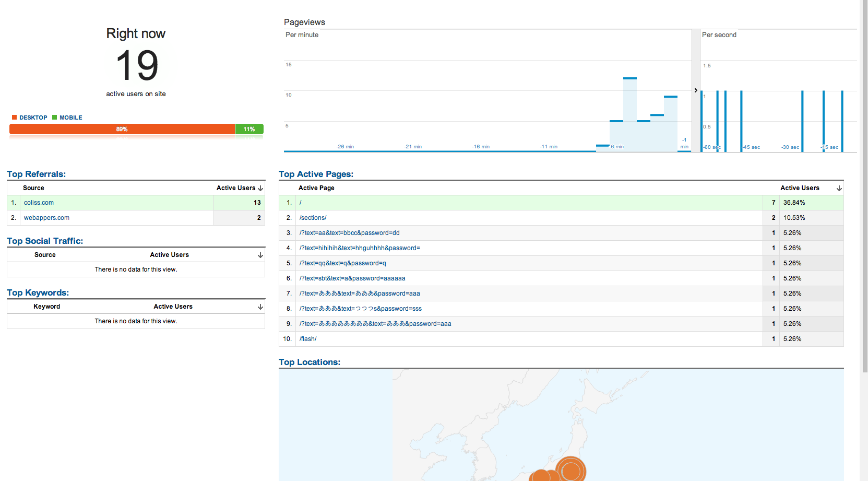Sort Top Referrals by Active Users arrow

pyautogui.click(x=260, y=188)
